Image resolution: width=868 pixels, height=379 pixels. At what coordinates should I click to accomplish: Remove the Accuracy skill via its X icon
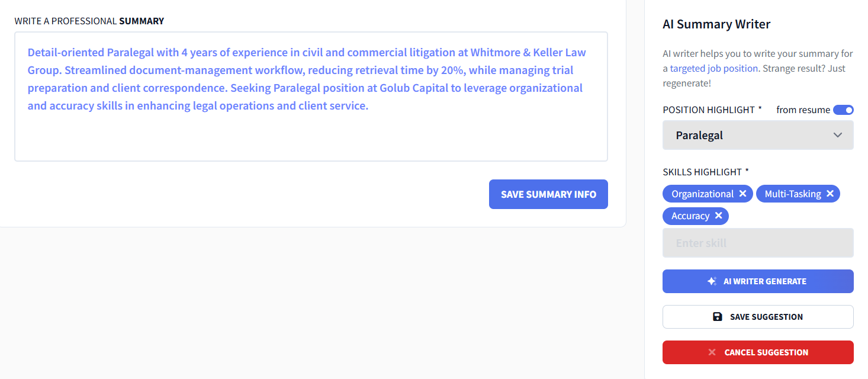718,216
